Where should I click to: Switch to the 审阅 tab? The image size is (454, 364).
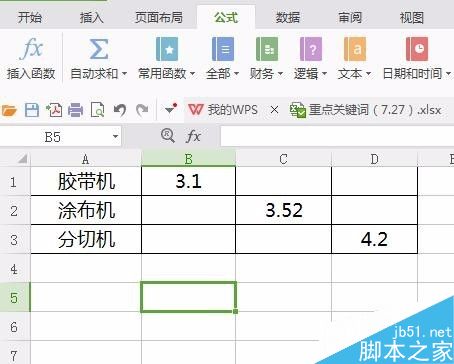coord(350,17)
